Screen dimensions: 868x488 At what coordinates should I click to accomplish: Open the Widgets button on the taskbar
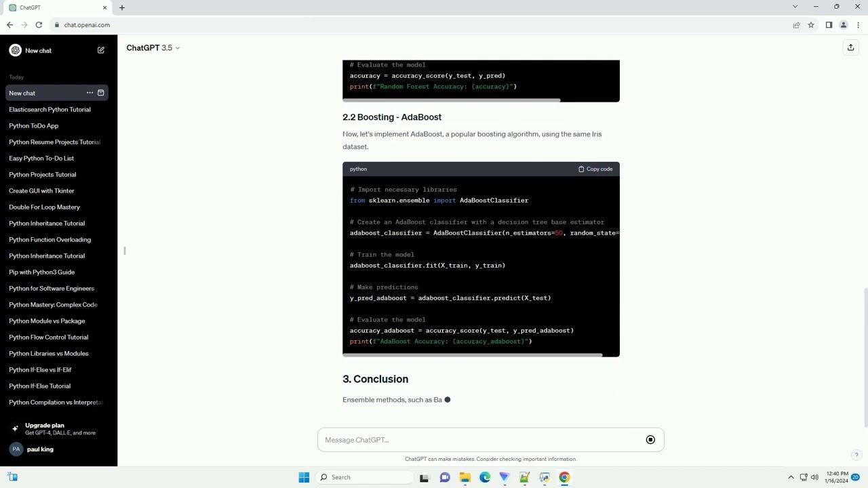(x=12, y=477)
